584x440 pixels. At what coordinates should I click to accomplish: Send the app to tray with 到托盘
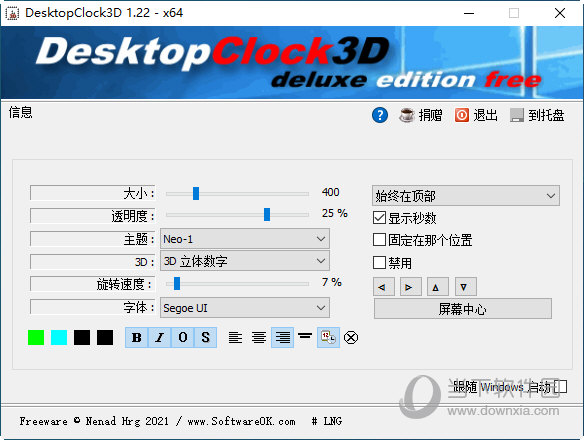pyautogui.click(x=537, y=115)
